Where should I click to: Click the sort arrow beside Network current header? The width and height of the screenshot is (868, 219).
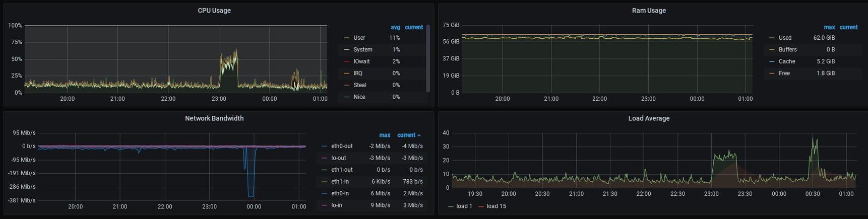tap(419, 135)
